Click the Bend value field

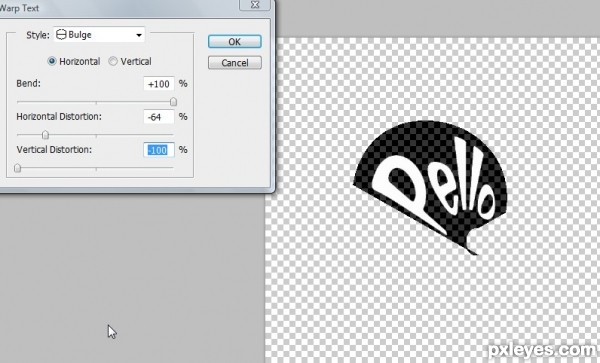click(159, 84)
